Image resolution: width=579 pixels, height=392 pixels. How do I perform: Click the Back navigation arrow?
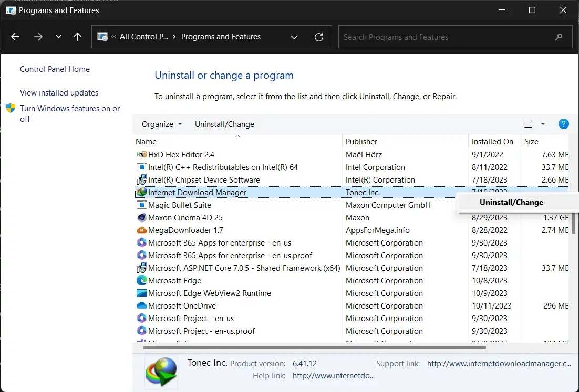tap(15, 37)
